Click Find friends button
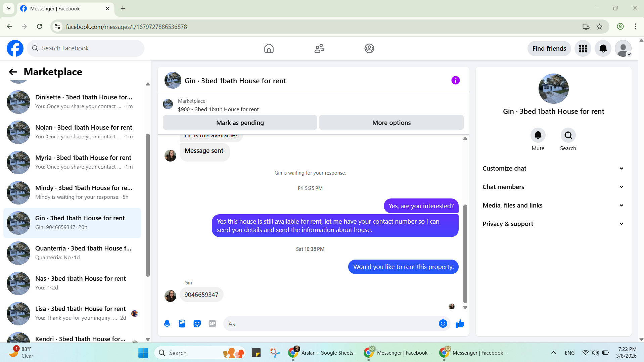This screenshot has width=644, height=362. click(549, 49)
